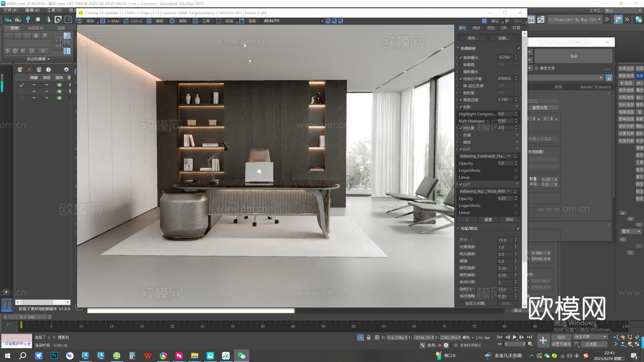Click the VFB properties vertical scrollbar

[525, 170]
